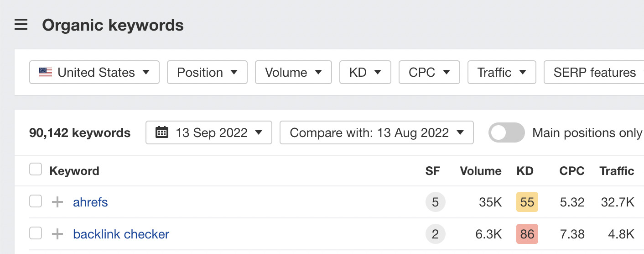
Task: Sort table by the Volume column header
Action: pyautogui.click(x=480, y=171)
